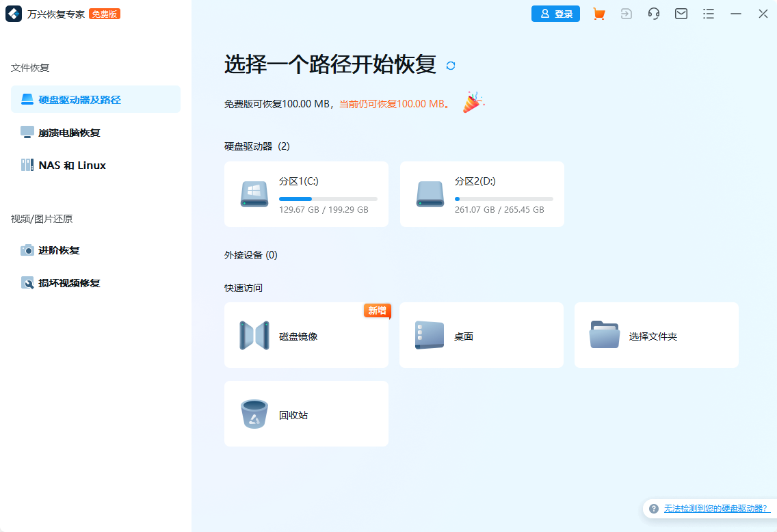Open the 回收站 recovery option
Screen dimensions: 777x532
[306, 413]
